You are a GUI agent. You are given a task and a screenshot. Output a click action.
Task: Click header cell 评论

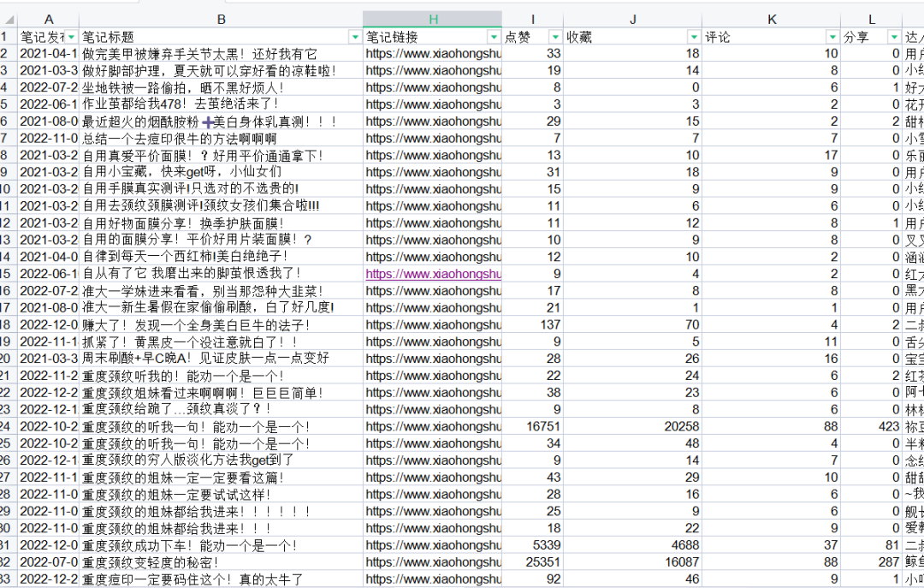[772, 37]
